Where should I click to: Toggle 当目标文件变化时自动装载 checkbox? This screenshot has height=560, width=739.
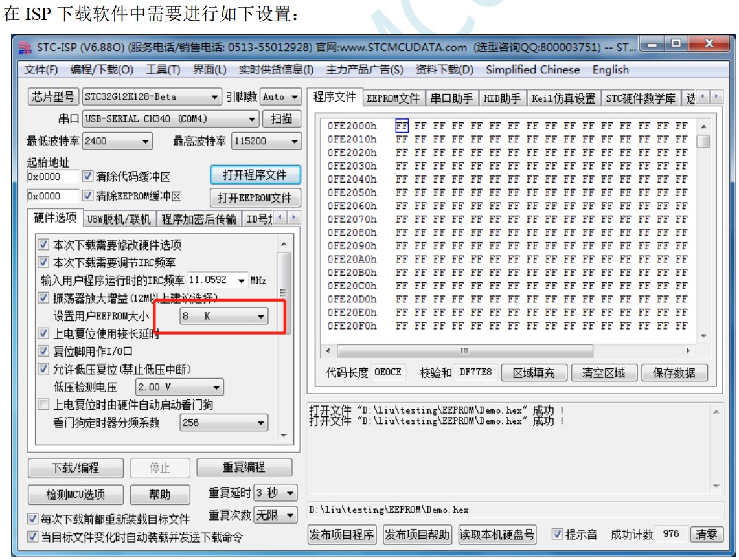32,537
